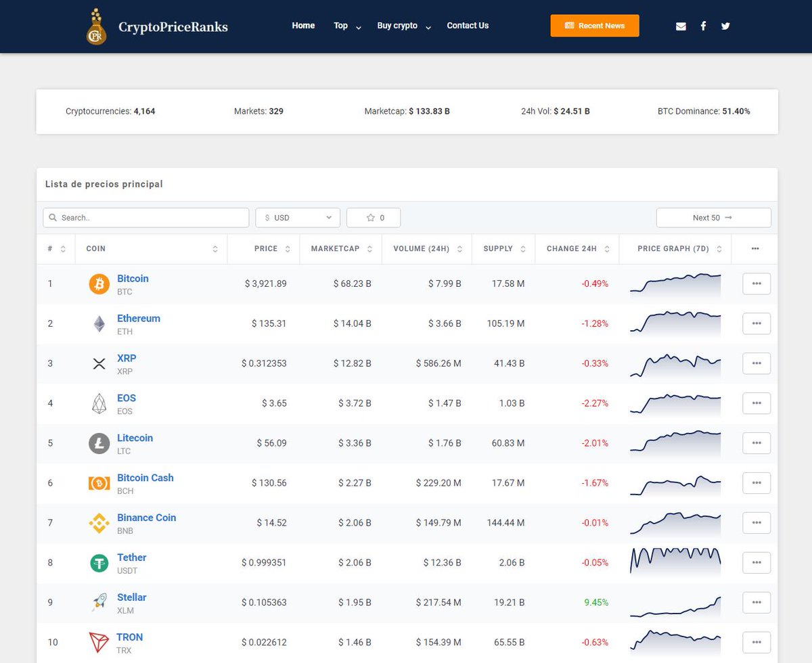Open the more options for Binance Coin row
Screen dimensions: 812x663
coord(757,523)
